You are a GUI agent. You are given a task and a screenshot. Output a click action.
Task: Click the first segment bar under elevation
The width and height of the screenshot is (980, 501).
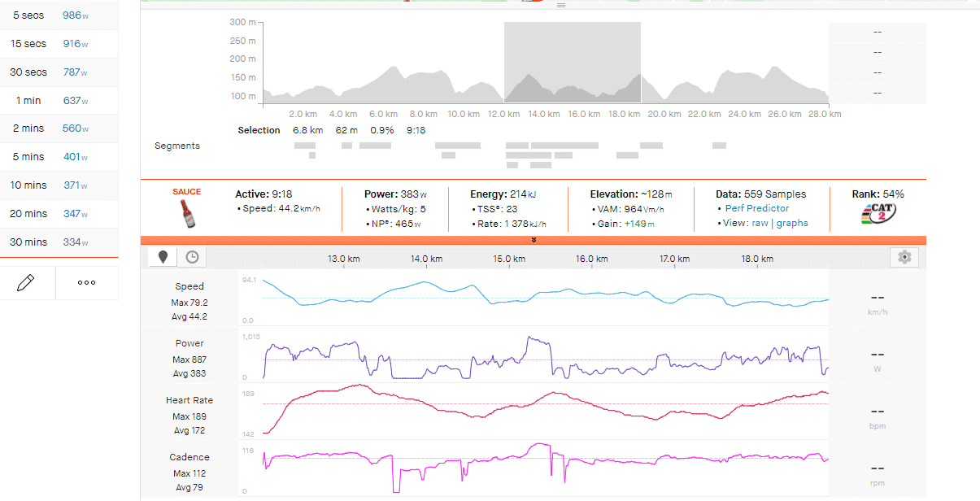coord(305,145)
